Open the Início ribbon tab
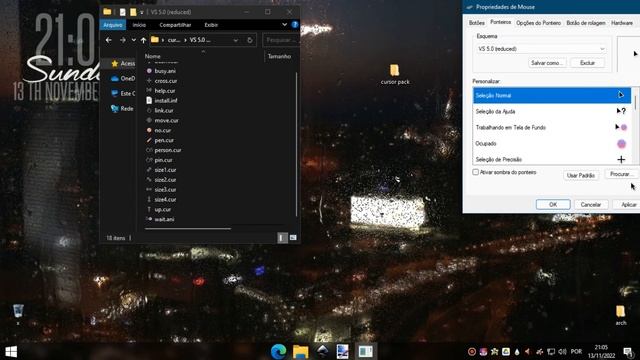Viewport: 640px width, 360px height. click(139, 25)
